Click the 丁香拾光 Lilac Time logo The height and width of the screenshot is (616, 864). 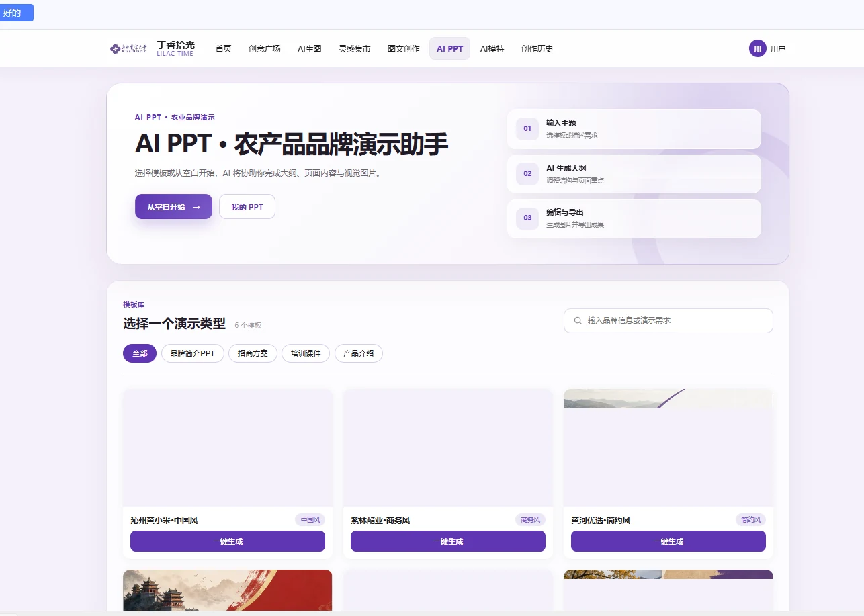coord(153,48)
